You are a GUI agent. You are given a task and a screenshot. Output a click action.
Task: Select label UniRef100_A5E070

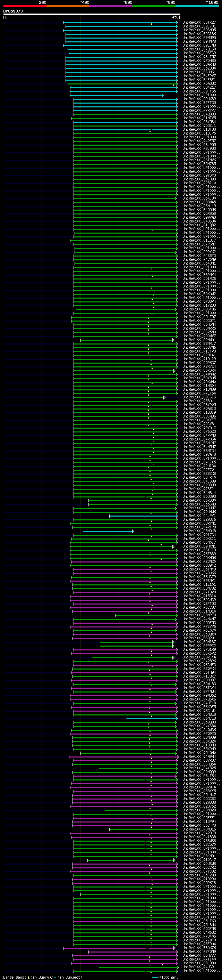[199, 630]
